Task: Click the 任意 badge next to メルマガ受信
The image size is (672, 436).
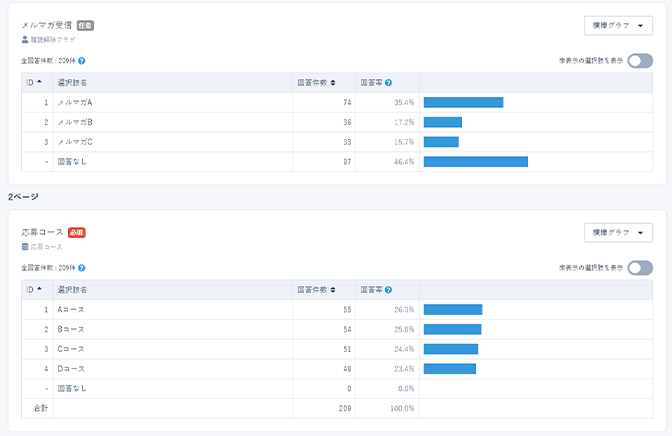Action: click(x=85, y=25)
